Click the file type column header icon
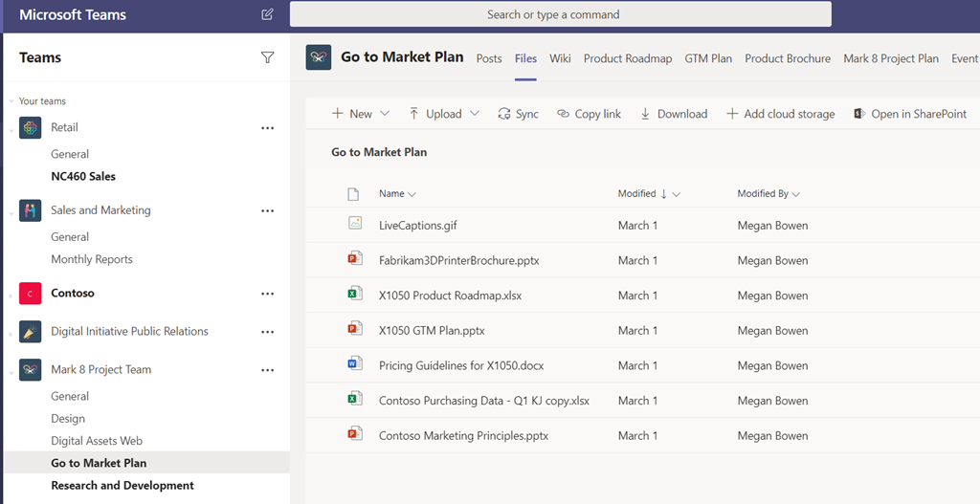The image size is (980, 504). [353, 194]
